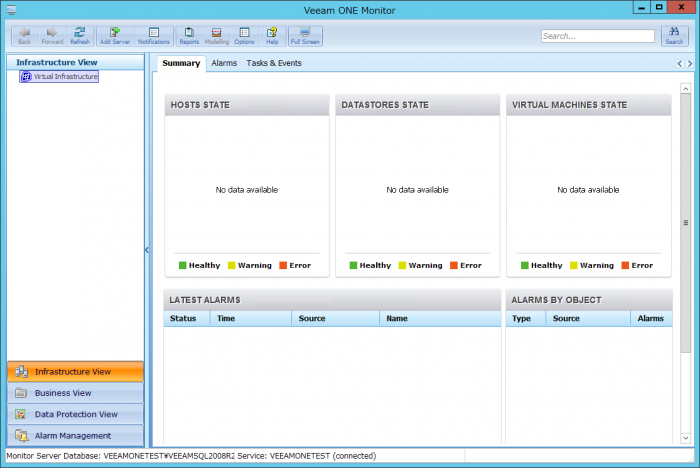Viewport: 700px width, 468px height.
Task: Sort Alarms by Object by the Type column
Action: coord(525,318)
